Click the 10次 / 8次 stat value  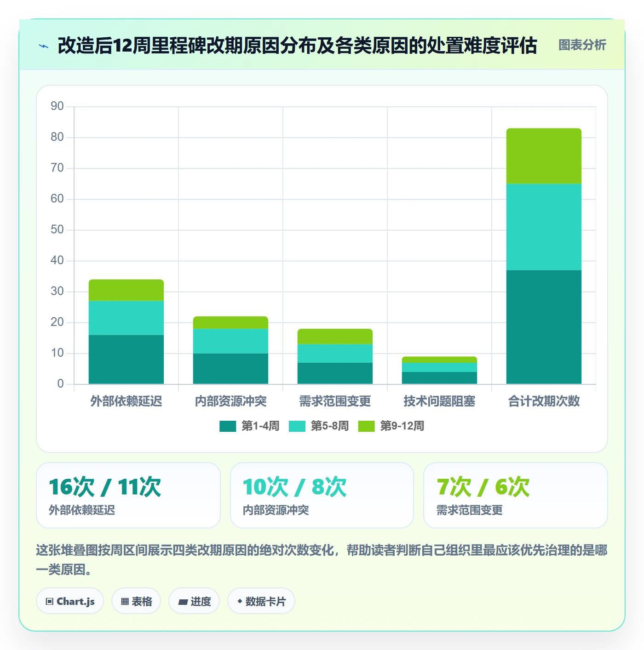(x=294, y=487)
